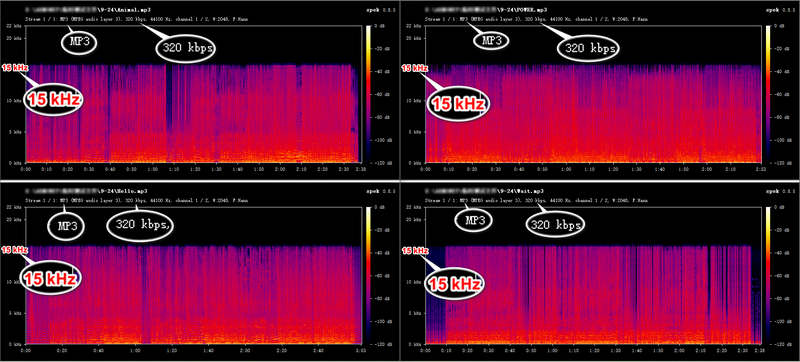The height and width of the screenshot is (362, 800).
Task: Click the spek version label in Hello.mp3 panel
Action: (381, 191)
